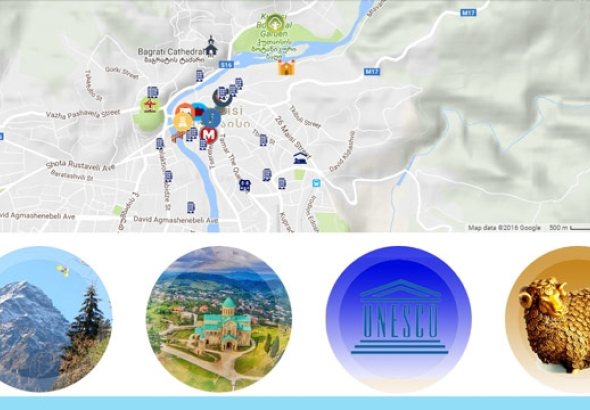The height and width of the screenshot is (410, 590).
Task: Open building marker just above David Agmashenebeli Ave
Action: point(191,207)
